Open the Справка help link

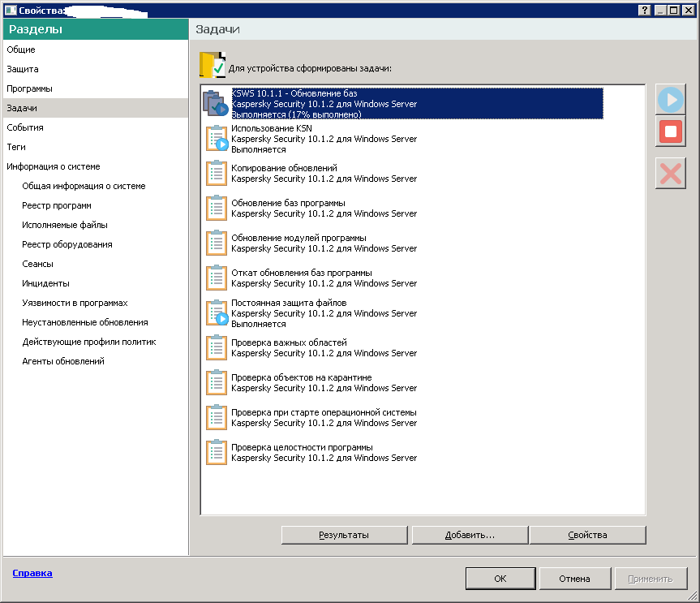pos(32,573)
